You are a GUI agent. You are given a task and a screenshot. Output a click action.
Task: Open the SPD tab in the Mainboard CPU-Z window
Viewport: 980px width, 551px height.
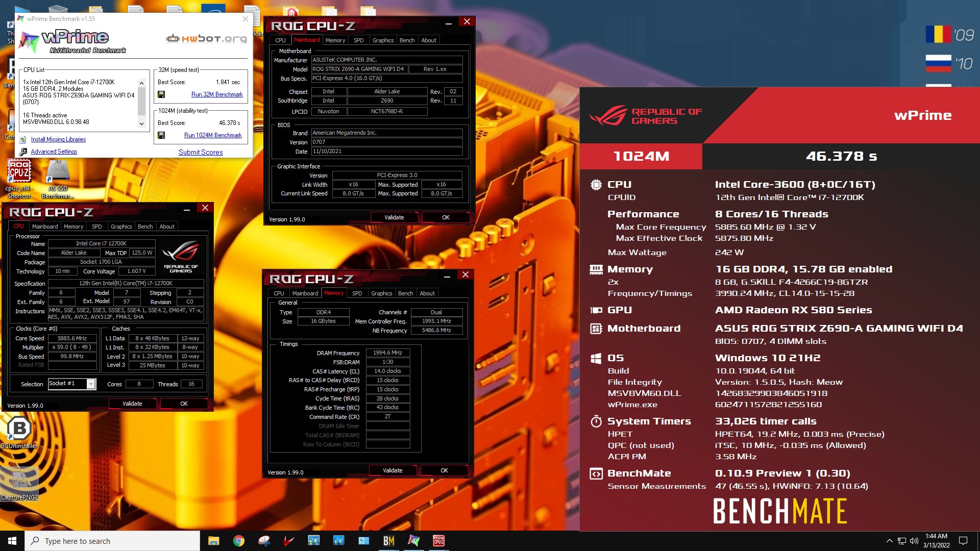359,40
